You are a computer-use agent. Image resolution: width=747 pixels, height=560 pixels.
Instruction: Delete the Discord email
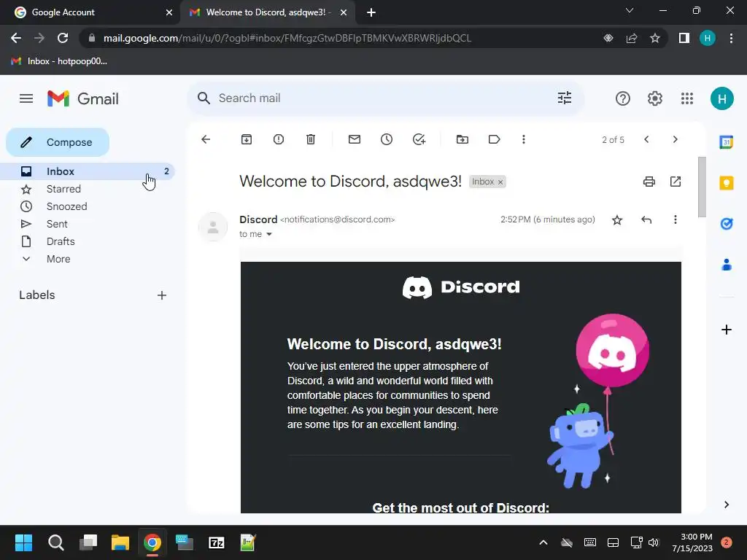[311, 139]
